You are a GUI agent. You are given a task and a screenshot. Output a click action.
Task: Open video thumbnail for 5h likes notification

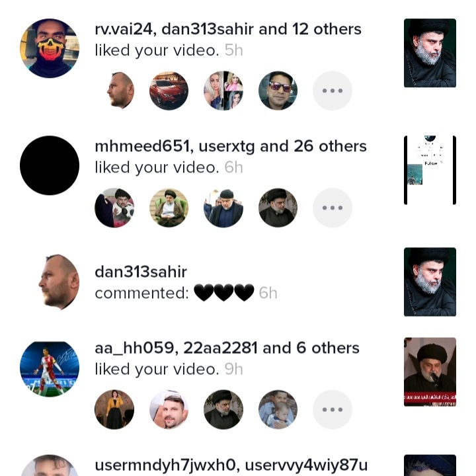point(430,53)
